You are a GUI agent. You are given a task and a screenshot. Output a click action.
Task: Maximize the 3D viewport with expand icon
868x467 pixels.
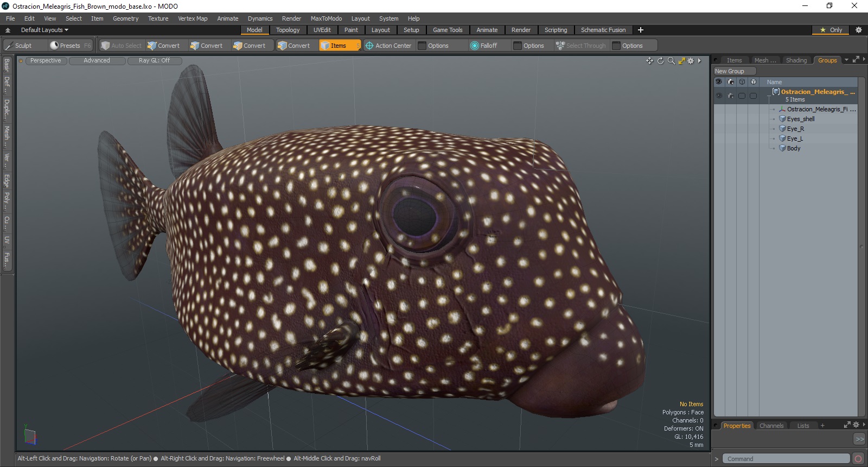pyautogui.click(x=682, y=61)
